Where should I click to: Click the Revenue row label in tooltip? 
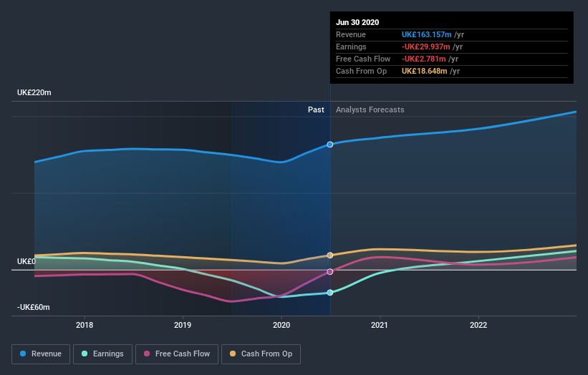click(351, 35)
